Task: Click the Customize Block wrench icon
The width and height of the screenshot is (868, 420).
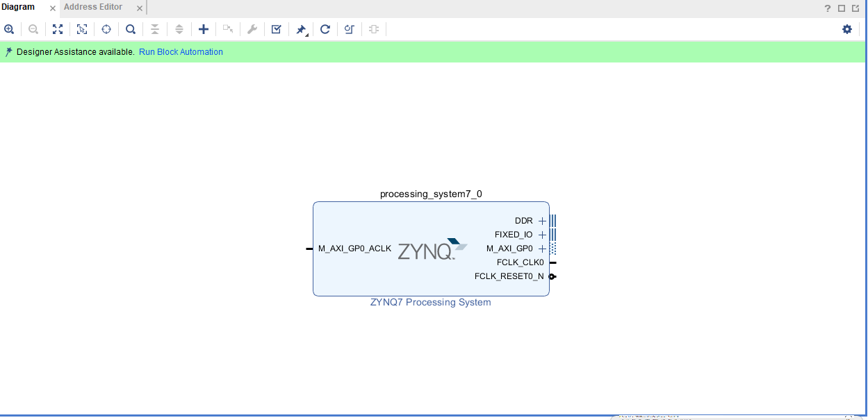Action: [252, 29]
